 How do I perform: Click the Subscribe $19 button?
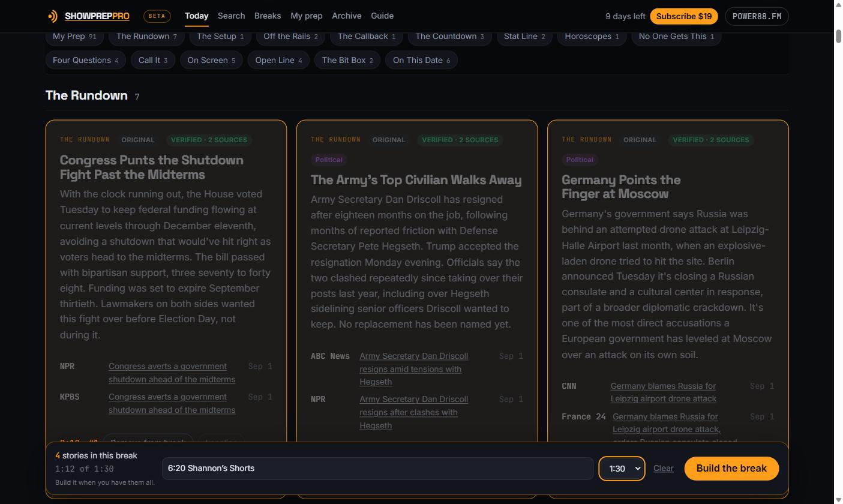(684, 16)
